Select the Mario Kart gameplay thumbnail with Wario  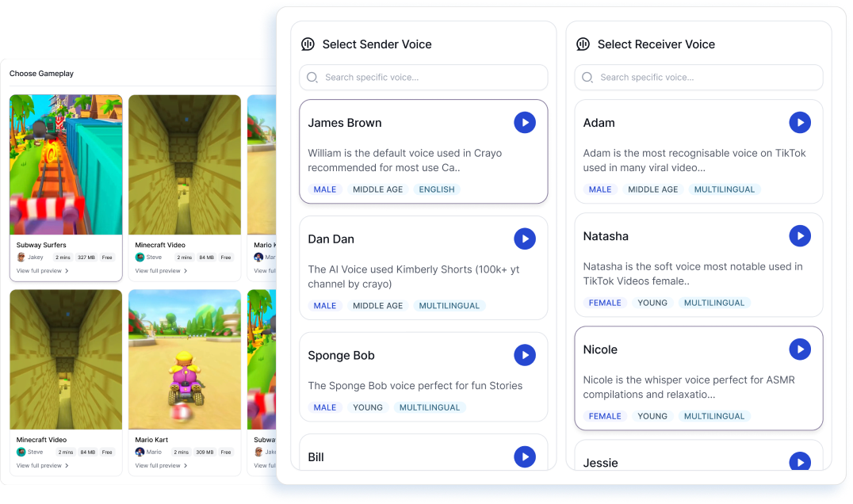185,360
